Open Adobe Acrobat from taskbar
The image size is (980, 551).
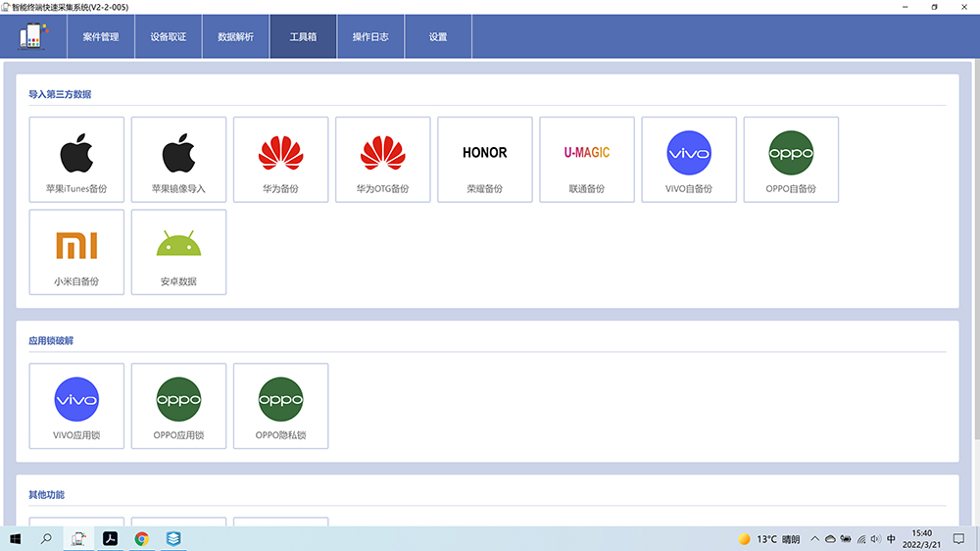(110, 538)
